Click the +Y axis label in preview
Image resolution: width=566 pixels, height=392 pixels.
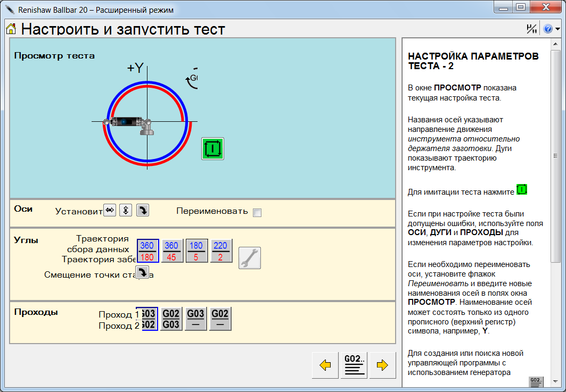[135, 68]
